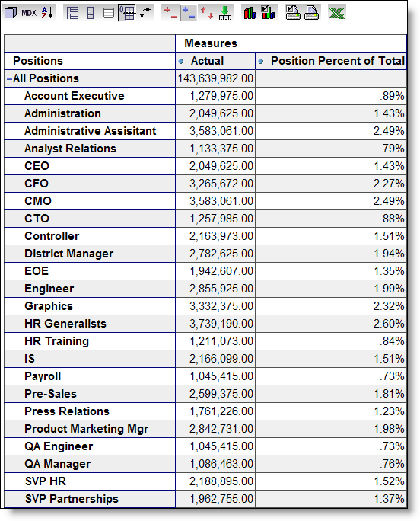Show the bar chart icon
420x521 pixels.
[250, 13]
